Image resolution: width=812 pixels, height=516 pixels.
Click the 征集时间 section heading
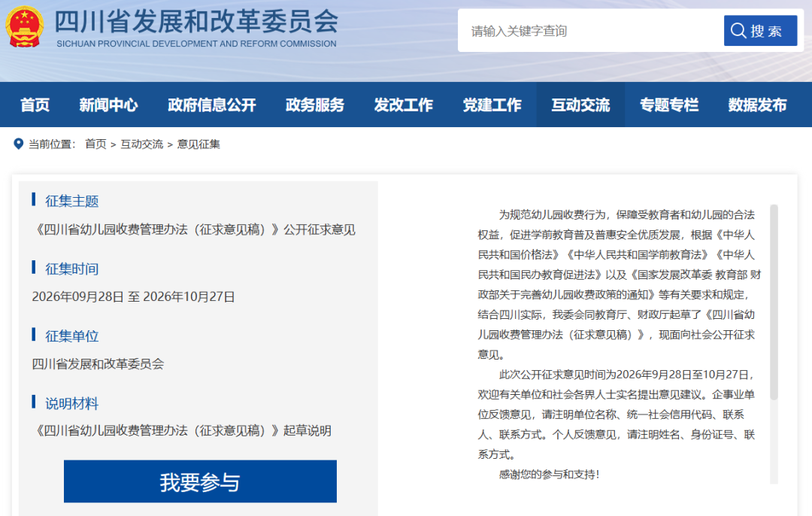72,269
